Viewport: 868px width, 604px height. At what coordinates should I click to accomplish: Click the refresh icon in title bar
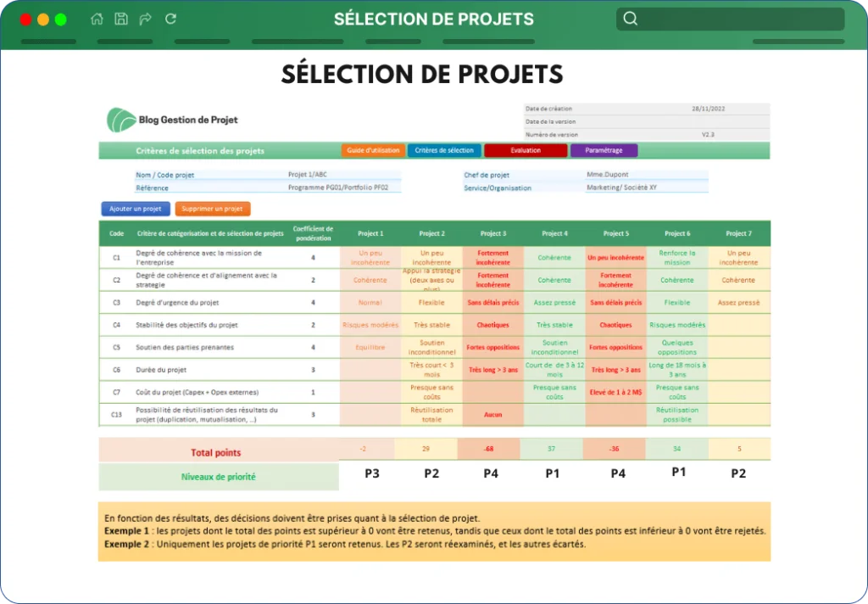(170, 19)
